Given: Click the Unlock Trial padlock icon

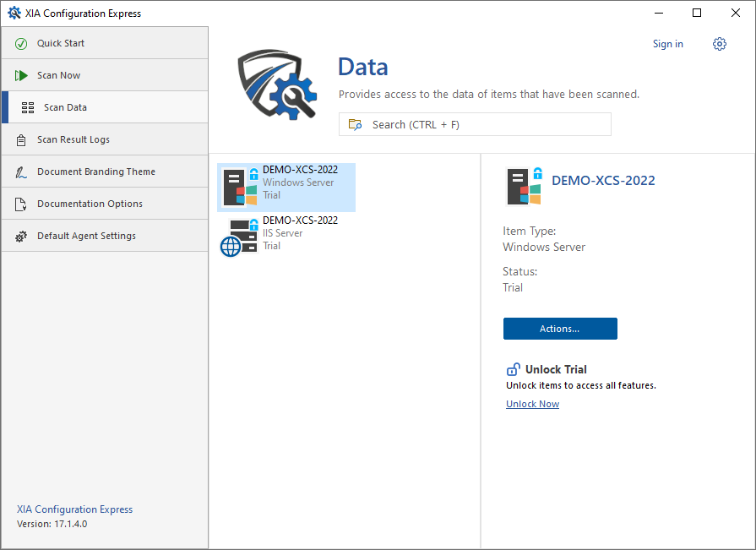Looking at the screenshot, I should coord(513,369).
